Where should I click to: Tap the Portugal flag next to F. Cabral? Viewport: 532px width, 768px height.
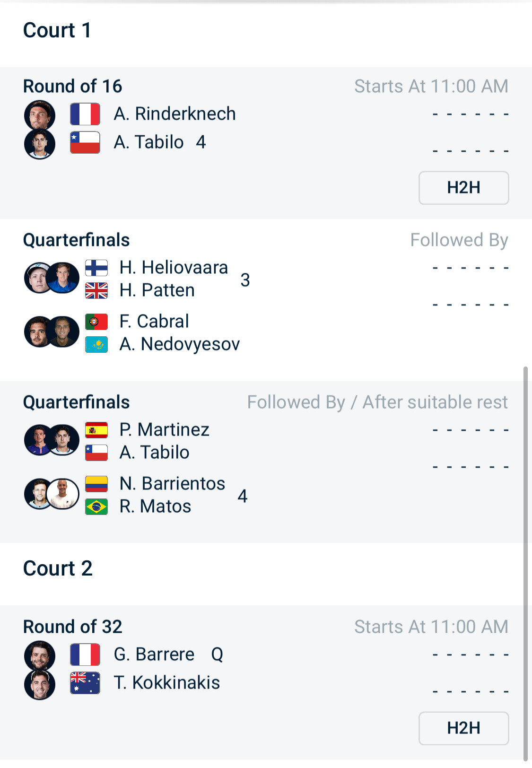pos(96,322)
